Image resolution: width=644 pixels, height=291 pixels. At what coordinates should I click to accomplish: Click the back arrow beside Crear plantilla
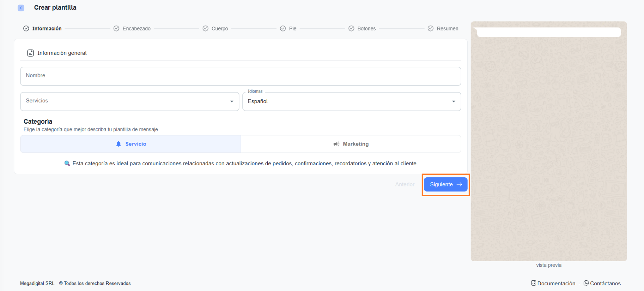21,8
